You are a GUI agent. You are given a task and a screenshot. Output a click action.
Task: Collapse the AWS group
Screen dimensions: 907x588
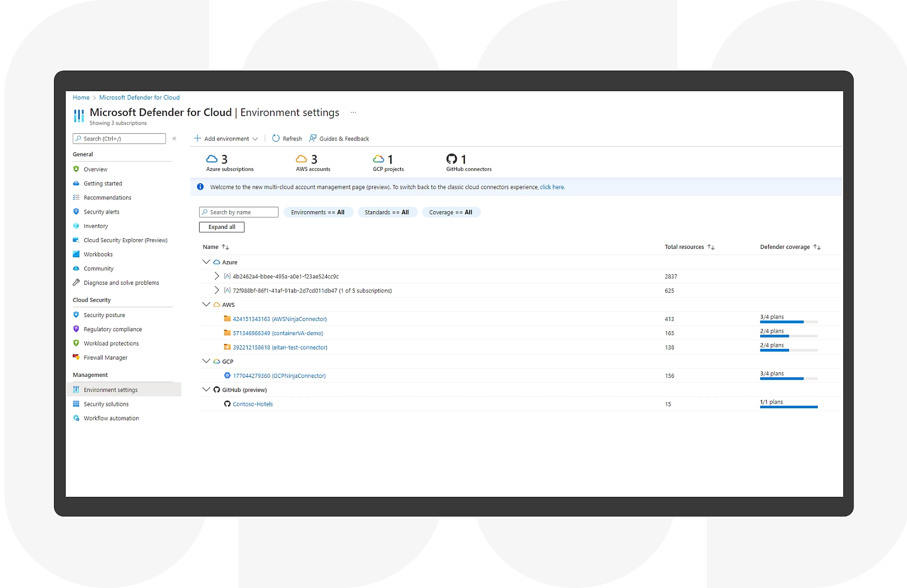206,305
